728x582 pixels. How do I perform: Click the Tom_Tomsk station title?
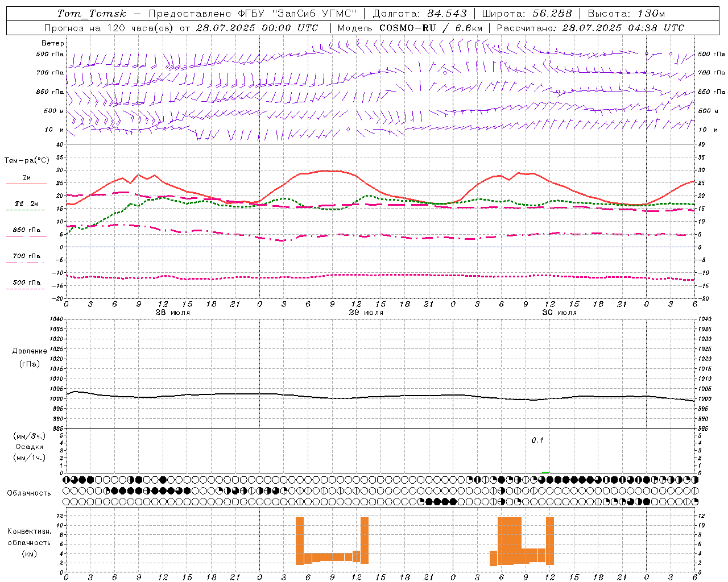tap(92, 14)
